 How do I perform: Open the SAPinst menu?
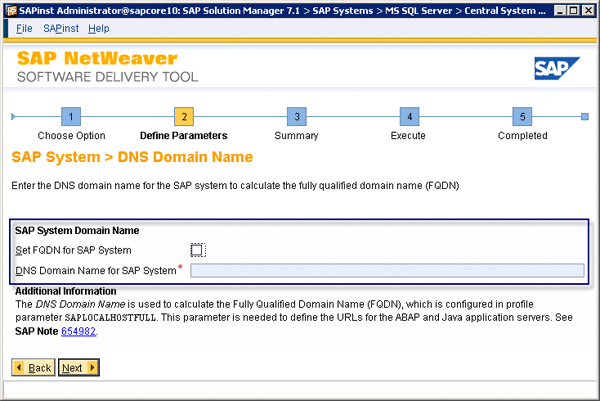pyautogui.click(x=60, y=28)
